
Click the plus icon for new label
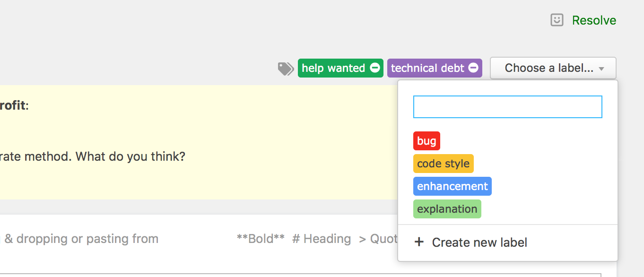[419, 242]
